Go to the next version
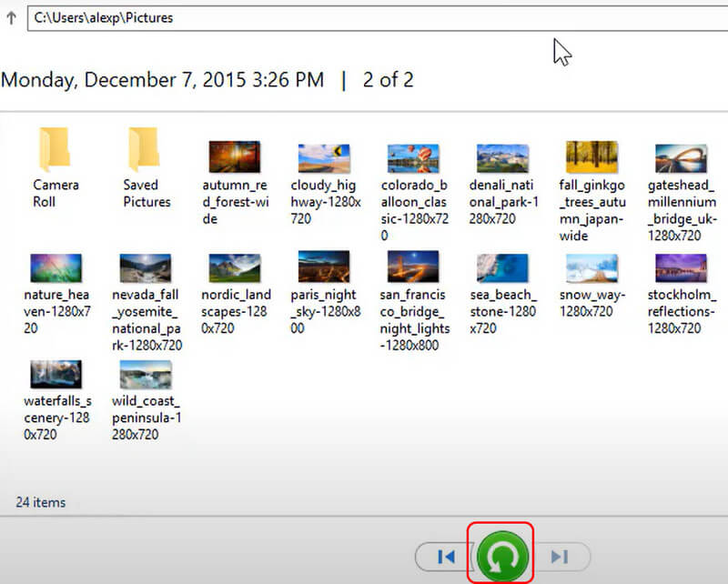Image resolution: width=728 pixels, height=584 pixels. pyautogui.click(x=560, y=557)
